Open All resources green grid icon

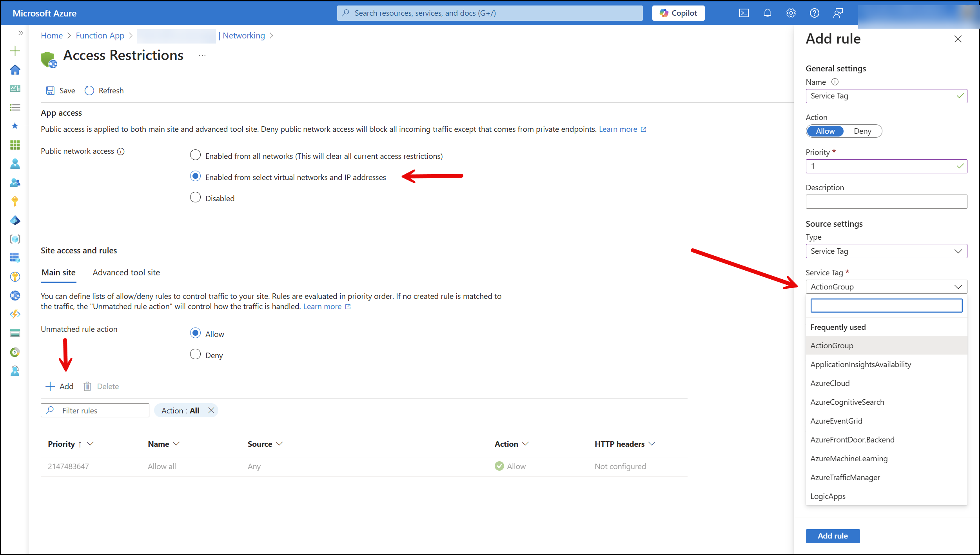pos(15,145)
